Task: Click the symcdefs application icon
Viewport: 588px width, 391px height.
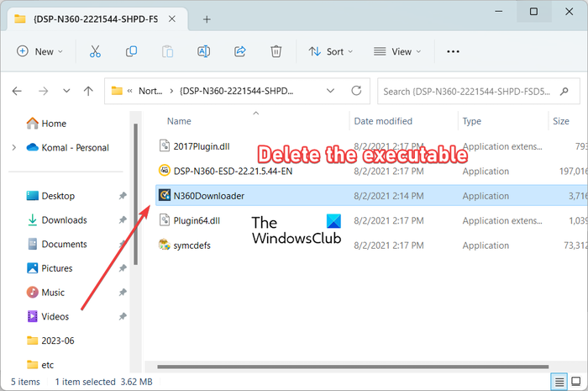Action: click(x=165, y=245)
